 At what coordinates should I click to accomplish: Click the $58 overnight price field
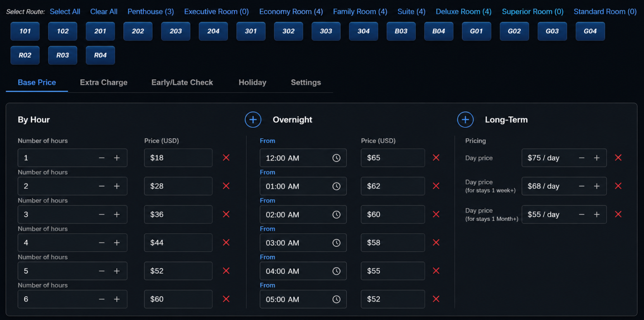tap(393, 243)
